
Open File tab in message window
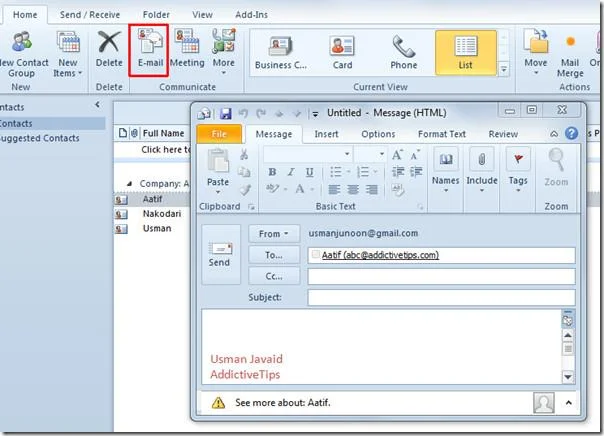(x=219, y=134)
